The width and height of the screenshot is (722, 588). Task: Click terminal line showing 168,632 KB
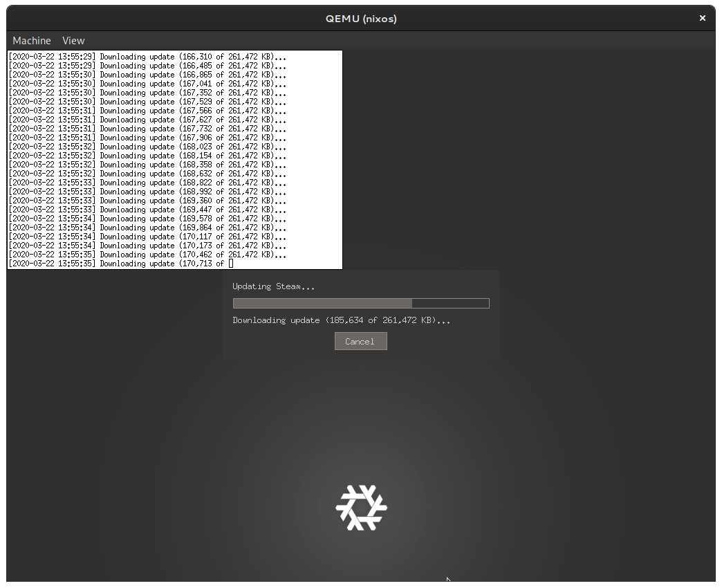(147, 174)
